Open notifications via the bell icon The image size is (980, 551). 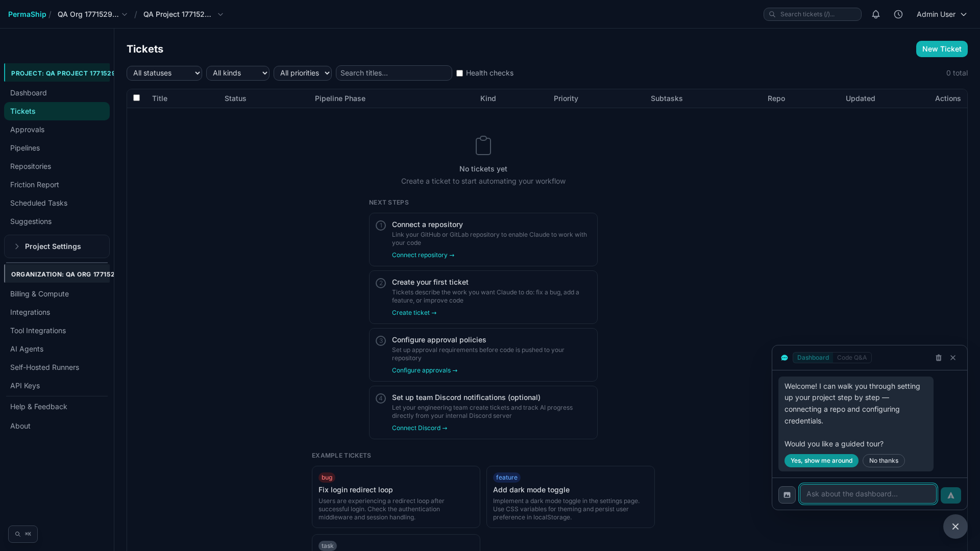tap(876, 14)
